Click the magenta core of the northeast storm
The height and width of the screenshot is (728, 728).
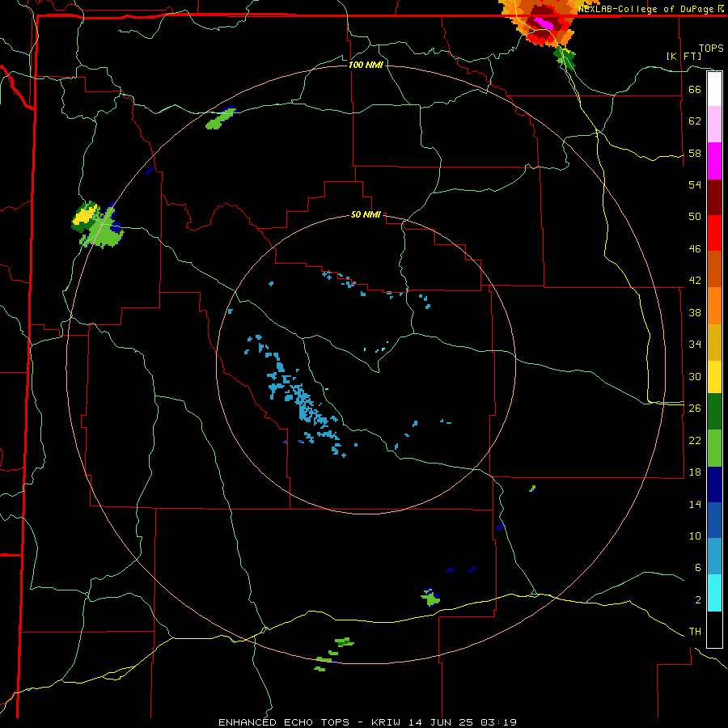click(x=544, y=23)
